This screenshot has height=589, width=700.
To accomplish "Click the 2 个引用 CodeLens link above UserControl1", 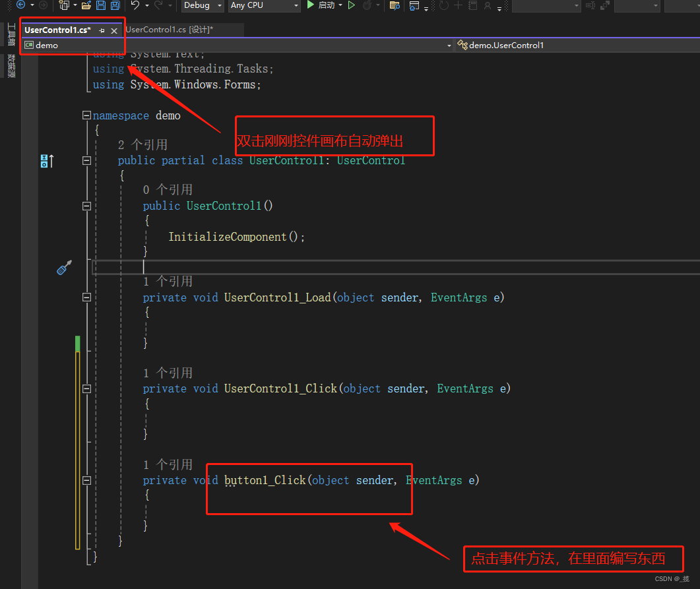I will coord(143,144).
